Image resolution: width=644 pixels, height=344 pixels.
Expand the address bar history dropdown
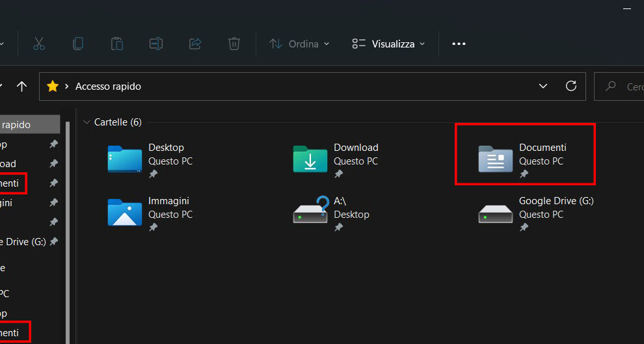(543, 86)
